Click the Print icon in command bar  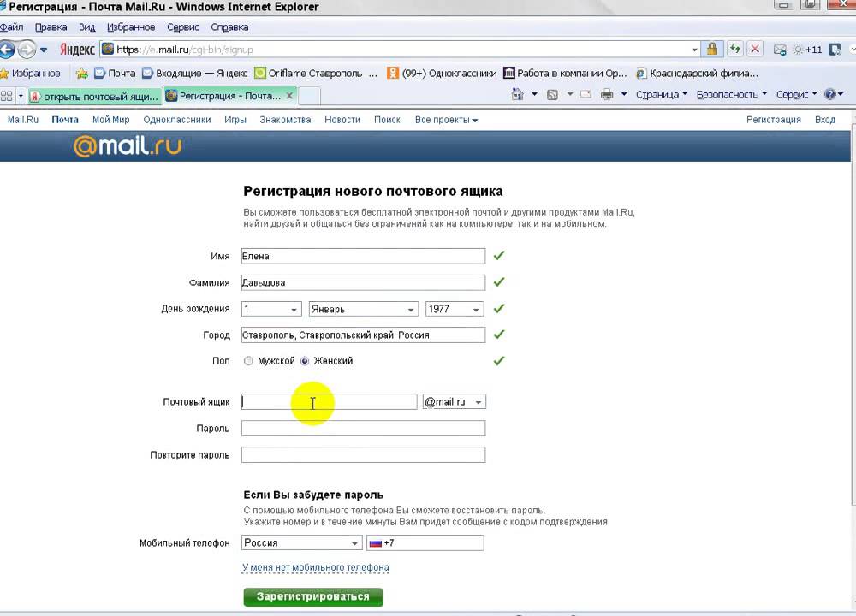click(607, 94)
